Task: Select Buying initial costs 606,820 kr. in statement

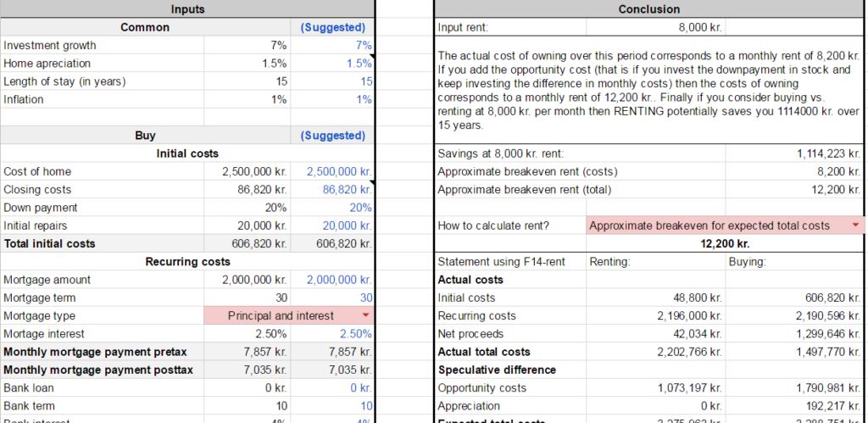Action: [794, 298]
